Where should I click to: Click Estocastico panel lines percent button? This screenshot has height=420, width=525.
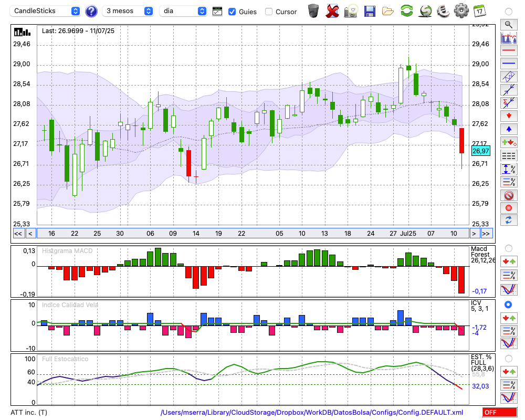pos(509,385)
